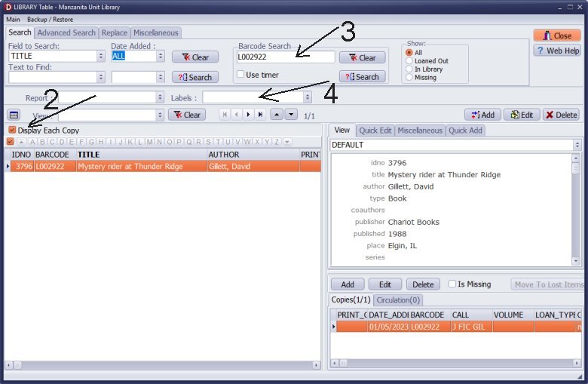Screen dimensions: 588x384
Task: Select the In Library radio option
Action: (409, 69)
